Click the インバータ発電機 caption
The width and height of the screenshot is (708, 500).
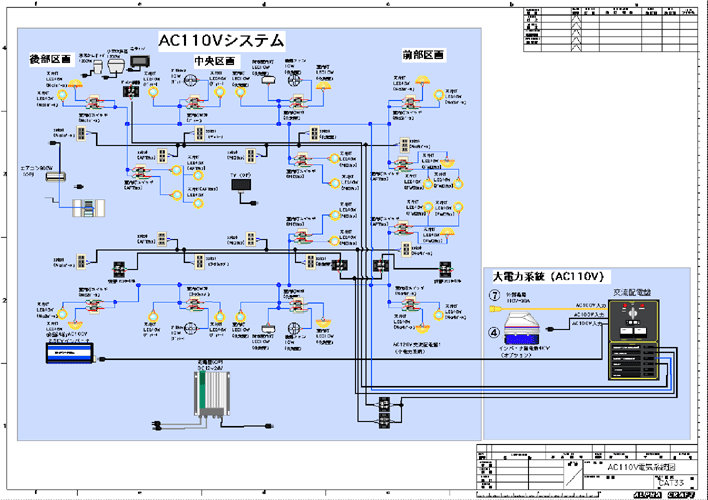tap(524, 349)
